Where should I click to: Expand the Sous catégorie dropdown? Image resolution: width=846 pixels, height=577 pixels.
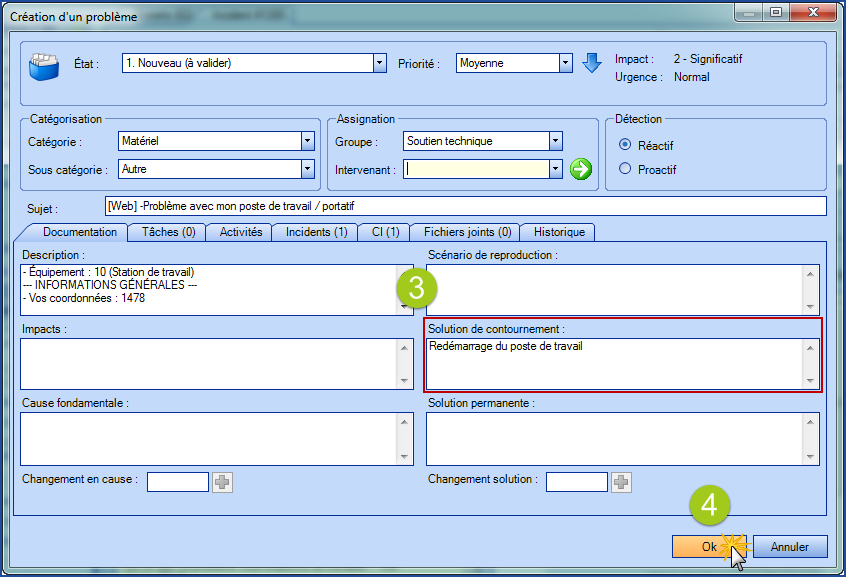307,169
